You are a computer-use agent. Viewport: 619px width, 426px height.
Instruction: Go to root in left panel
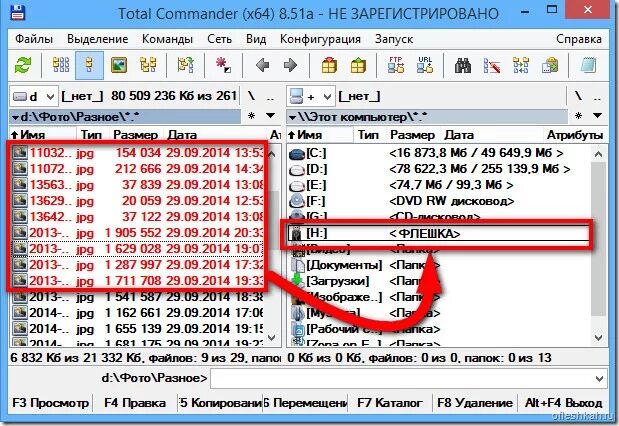pyautogui.click(x=251, y=96)
